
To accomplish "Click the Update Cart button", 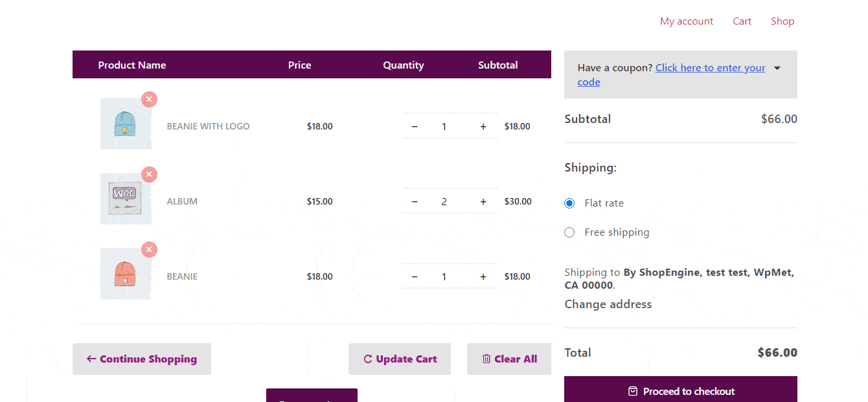I will pyautogui.click(x=400, y=359).
